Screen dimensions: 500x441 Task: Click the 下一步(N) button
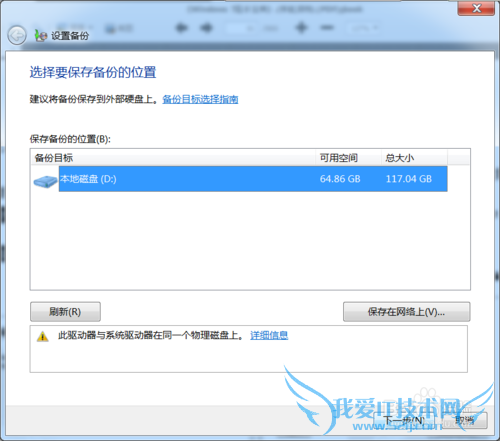pyautogui.click(x=404, y=420)
